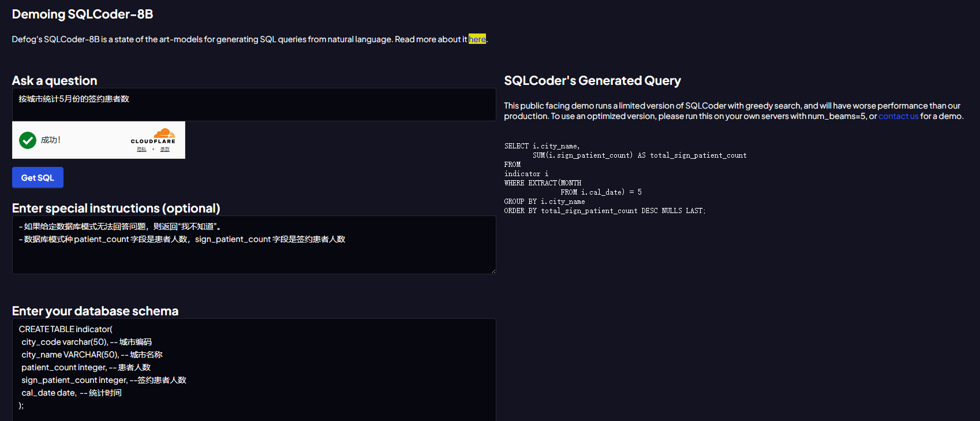Click the 'FROM i.cal_date) = 5' SQL line
Screen dimensions: 980x421
pyautogui.click(x=601, y=192)
